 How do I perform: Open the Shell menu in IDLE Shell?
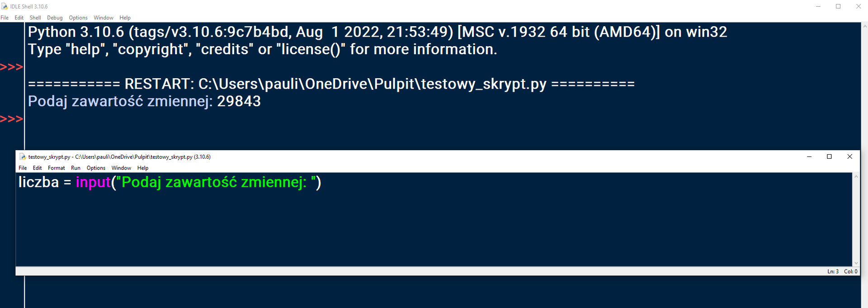click(x=35, y=18)
